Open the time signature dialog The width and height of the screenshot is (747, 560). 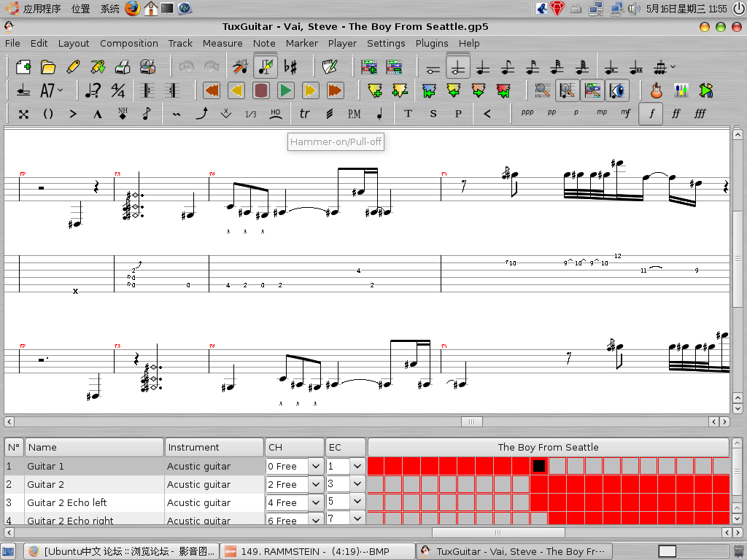tap(117, 90)
